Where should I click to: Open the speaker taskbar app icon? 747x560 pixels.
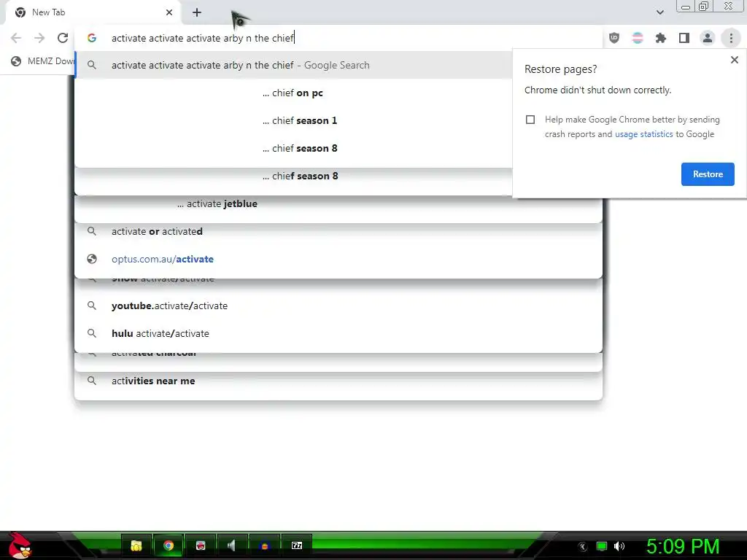pyautogui.click(x=233, y=545)
